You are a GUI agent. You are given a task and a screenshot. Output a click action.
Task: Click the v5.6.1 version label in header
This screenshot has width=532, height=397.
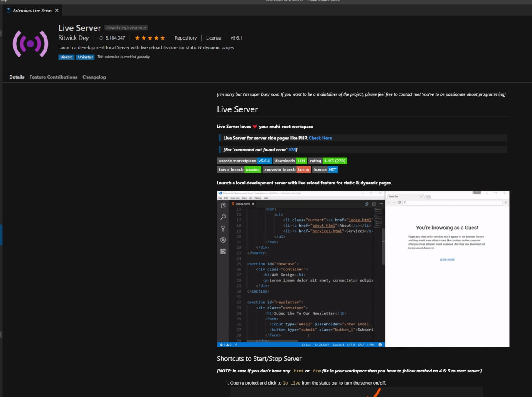pyautogui.click(x=236, y=38)
